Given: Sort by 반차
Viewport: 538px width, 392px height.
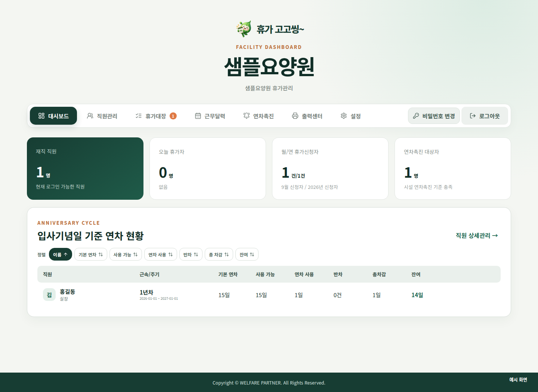Looking at the screenshot, I should coord(191,254).
